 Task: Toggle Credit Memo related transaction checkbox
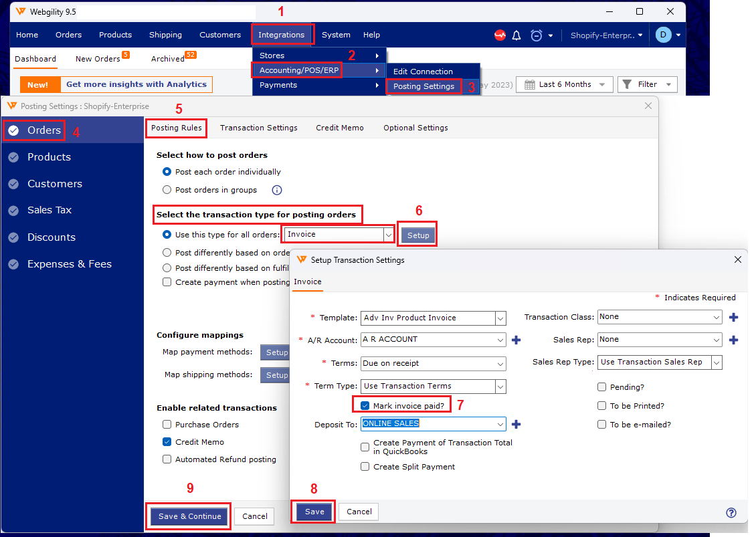(167, 441)
